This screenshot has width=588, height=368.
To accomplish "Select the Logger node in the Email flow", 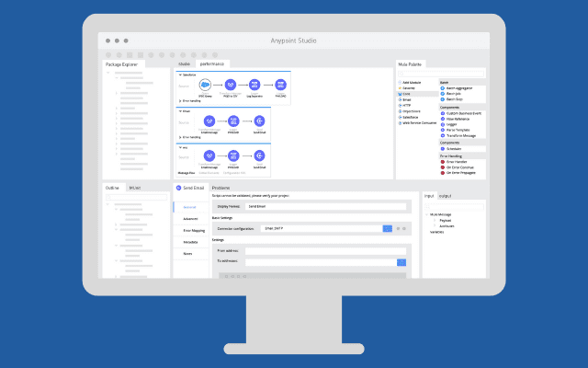I will pos(233,121).
